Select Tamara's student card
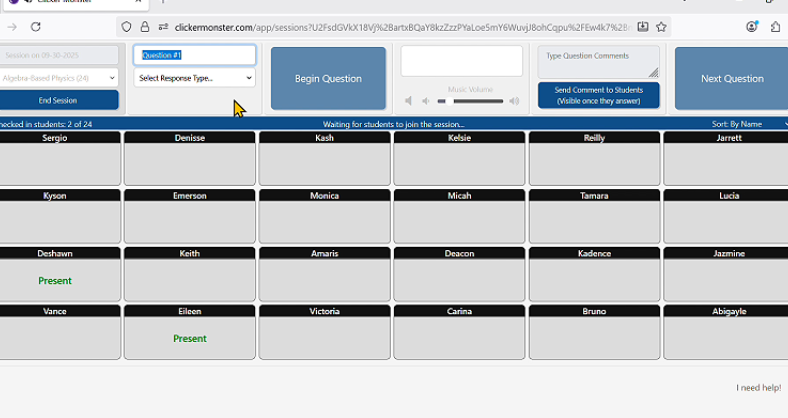This screenshot has width=788, height=418. (x=594, y=216)
